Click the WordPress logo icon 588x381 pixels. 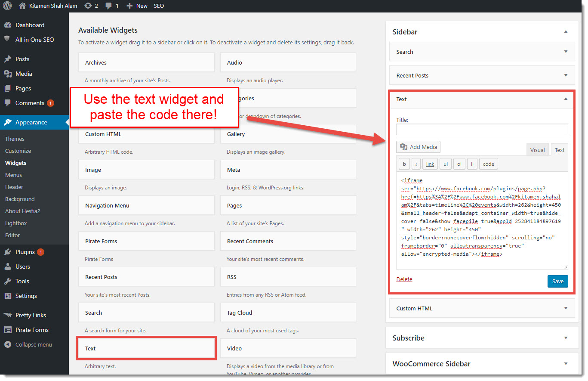point(7,6)
